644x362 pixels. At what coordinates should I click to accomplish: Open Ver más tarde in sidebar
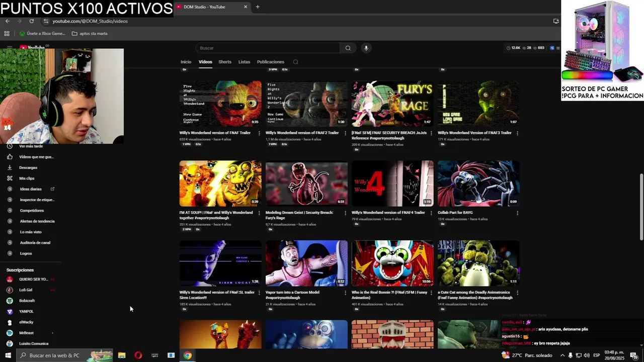[x=31, y=146]
